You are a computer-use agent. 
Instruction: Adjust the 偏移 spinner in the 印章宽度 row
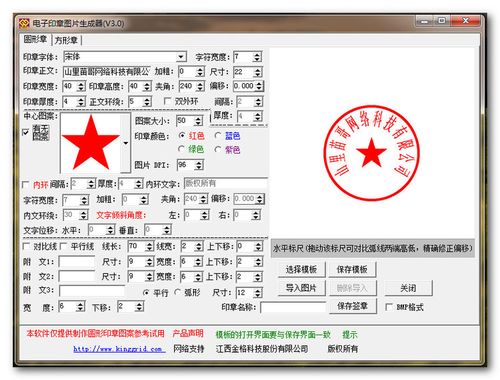tap(259, 86)
